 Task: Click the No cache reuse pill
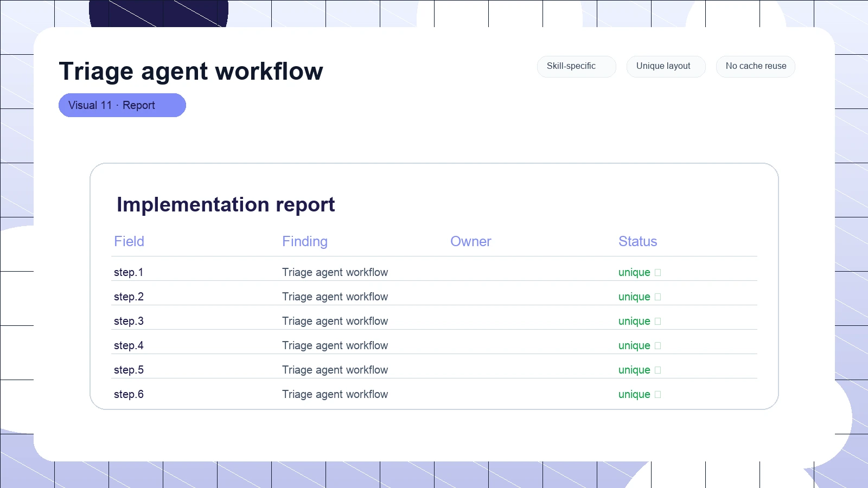755,66
